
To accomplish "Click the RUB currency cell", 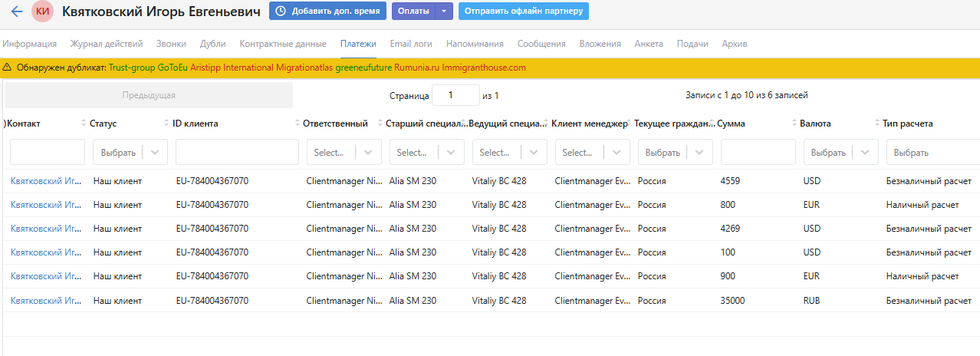I will (811, 300).
